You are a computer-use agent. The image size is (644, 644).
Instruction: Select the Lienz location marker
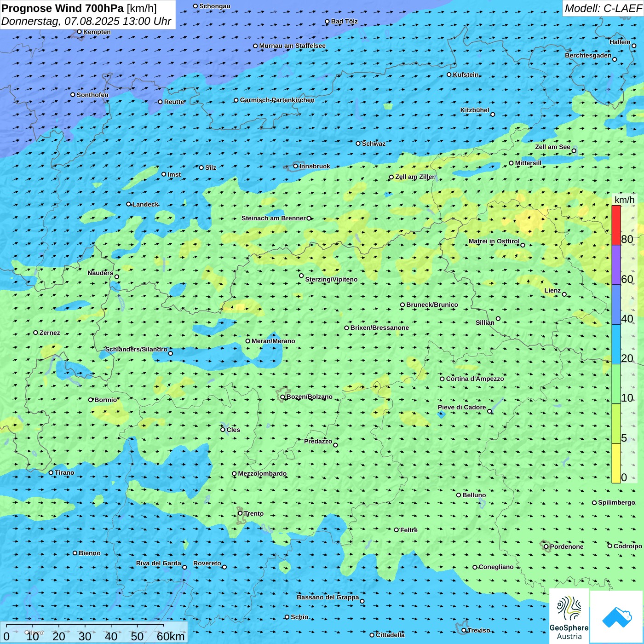(x=564, y=294)
